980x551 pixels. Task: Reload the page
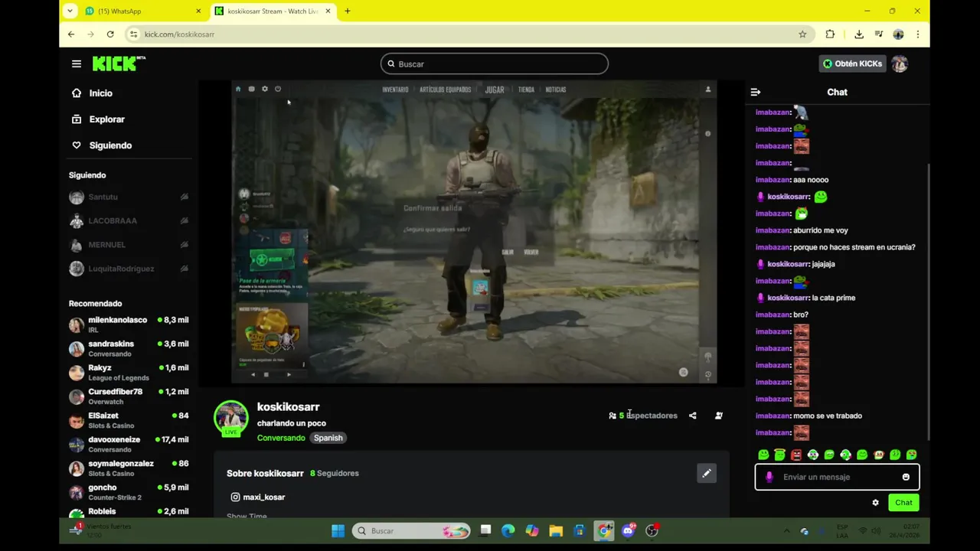click(x=110, y=34)
